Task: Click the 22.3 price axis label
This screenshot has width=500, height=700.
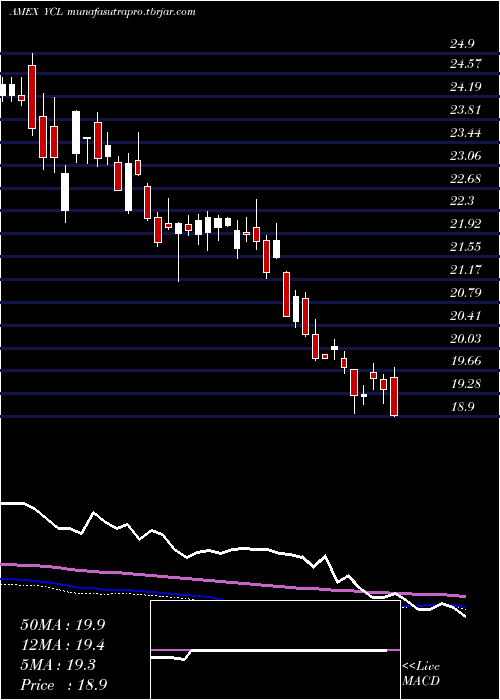Action: click(x=462, y=200)
